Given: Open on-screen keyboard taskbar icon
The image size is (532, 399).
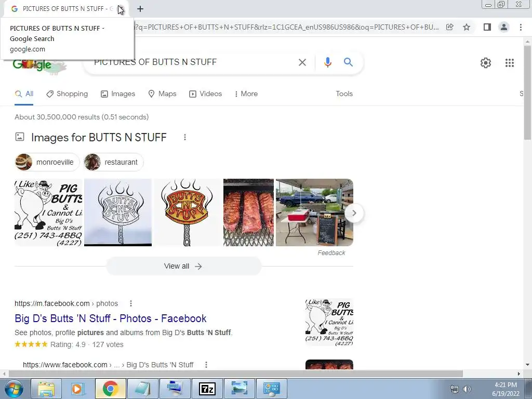Looking at the screenshot, I should [175, 389].
